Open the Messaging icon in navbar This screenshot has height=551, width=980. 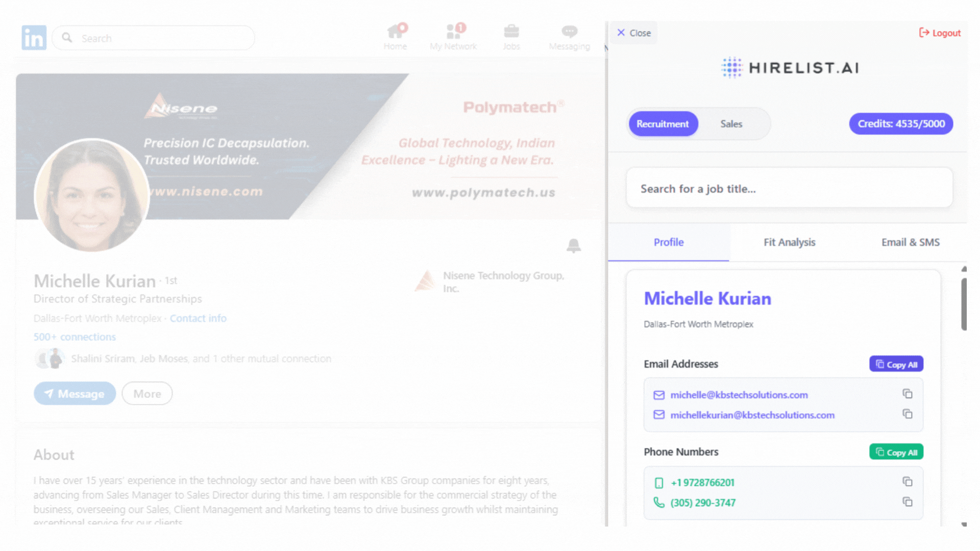[x=569, y=32]
